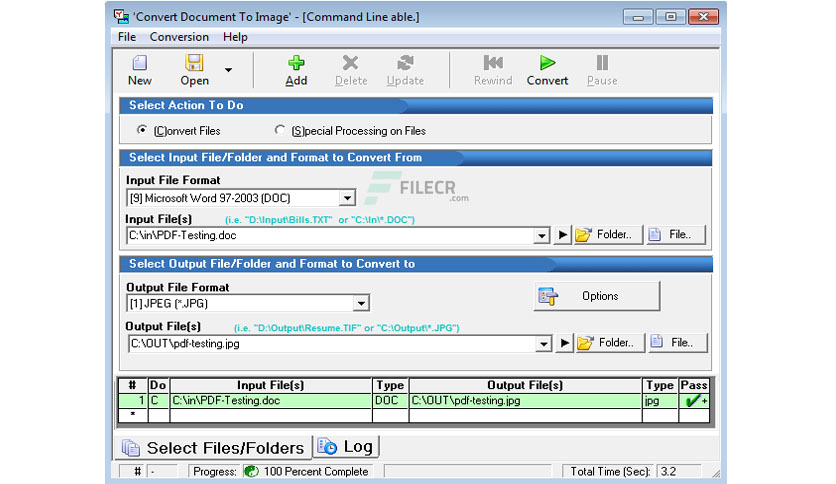Click the Input File(s) column header

click(x=271, y=385)
